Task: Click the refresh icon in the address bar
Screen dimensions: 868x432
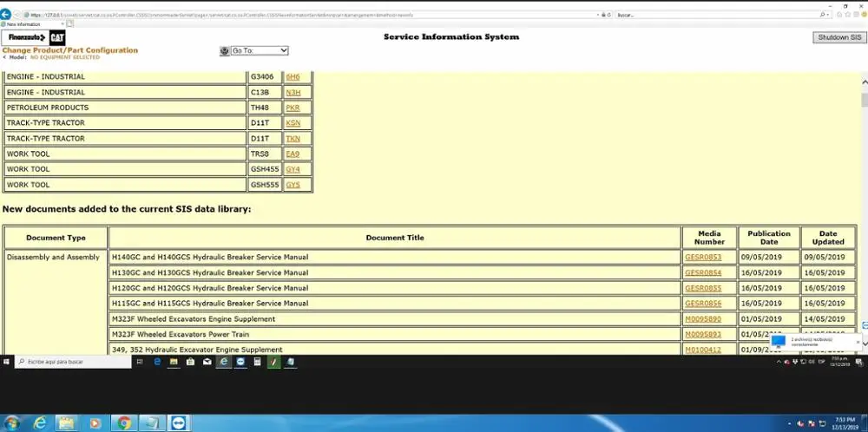Action: pyautogui.click(x=609, y=15)
